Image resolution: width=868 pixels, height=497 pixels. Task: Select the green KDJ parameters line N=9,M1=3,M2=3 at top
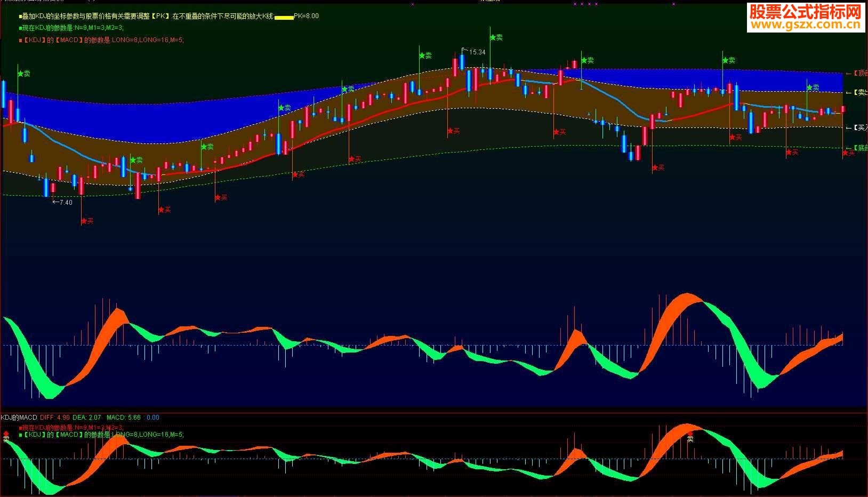point(71,28)
